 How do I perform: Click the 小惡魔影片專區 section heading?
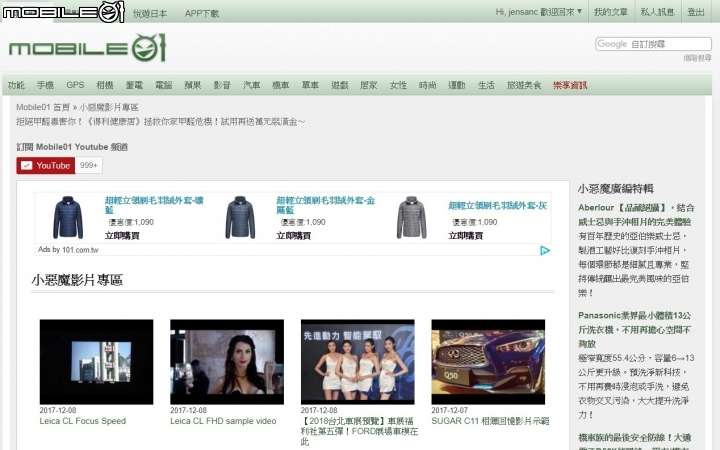pyautogui.click(x=77, y=280)
